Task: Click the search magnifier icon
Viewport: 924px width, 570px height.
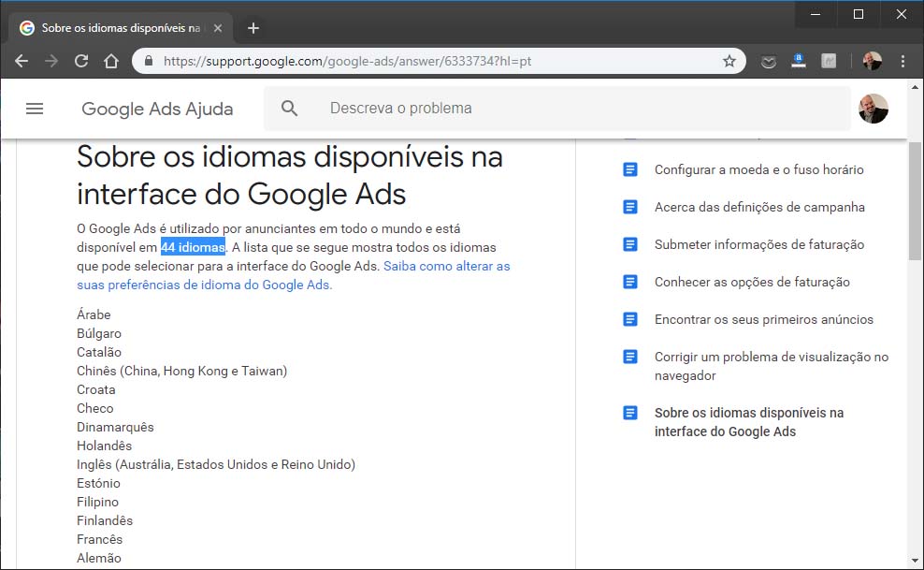Action: (289, 108)
